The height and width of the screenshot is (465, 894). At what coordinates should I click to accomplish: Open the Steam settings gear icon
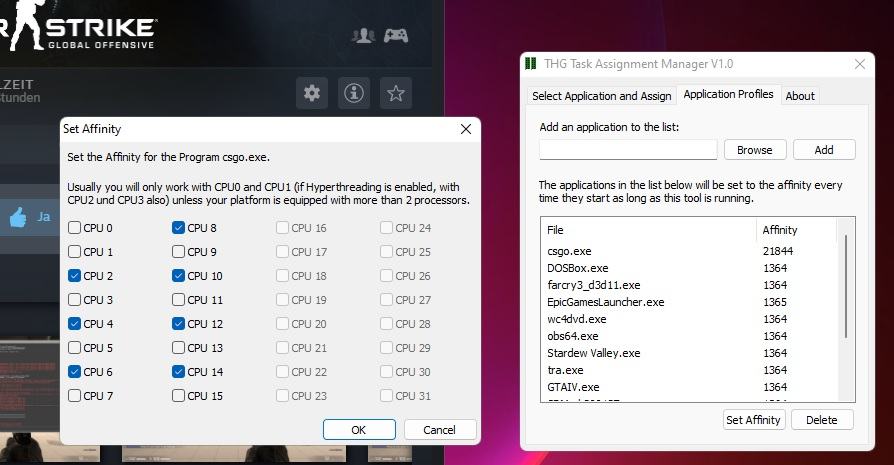tap(312, 93)
